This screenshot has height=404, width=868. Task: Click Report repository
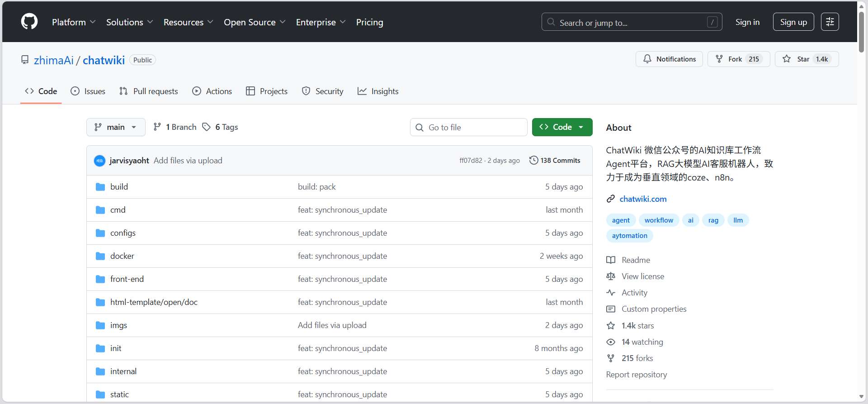637,375
